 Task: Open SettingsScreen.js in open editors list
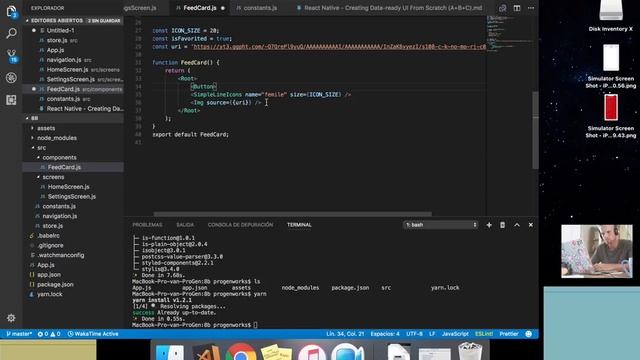tap(71, 80)
